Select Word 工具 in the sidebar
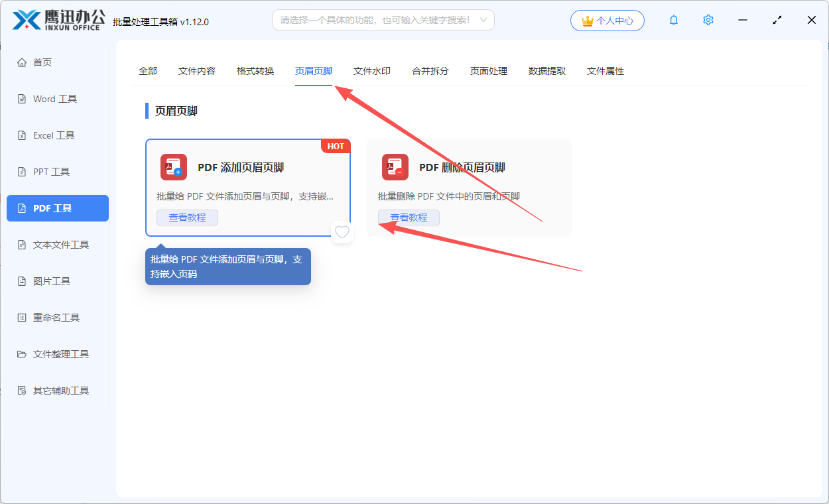 (56, 98)
